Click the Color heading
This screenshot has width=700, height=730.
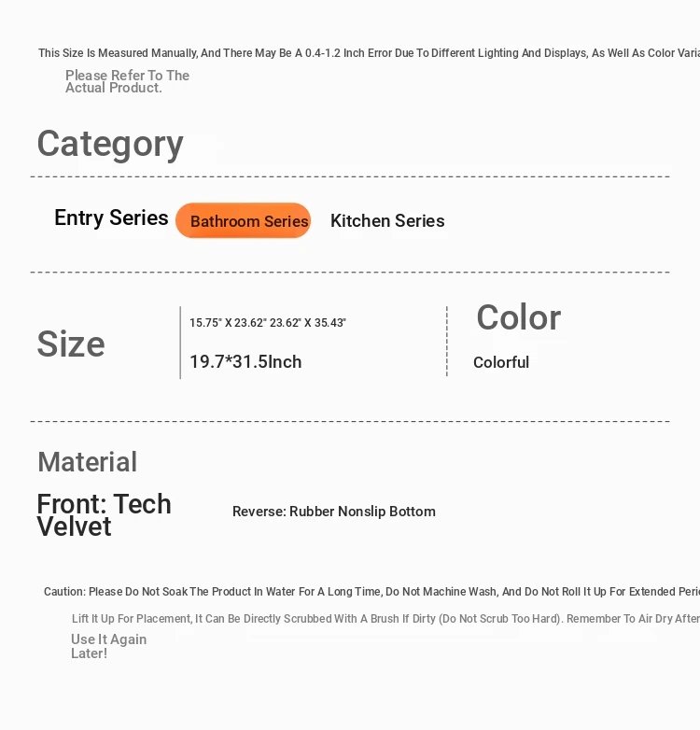click(519, 317)
